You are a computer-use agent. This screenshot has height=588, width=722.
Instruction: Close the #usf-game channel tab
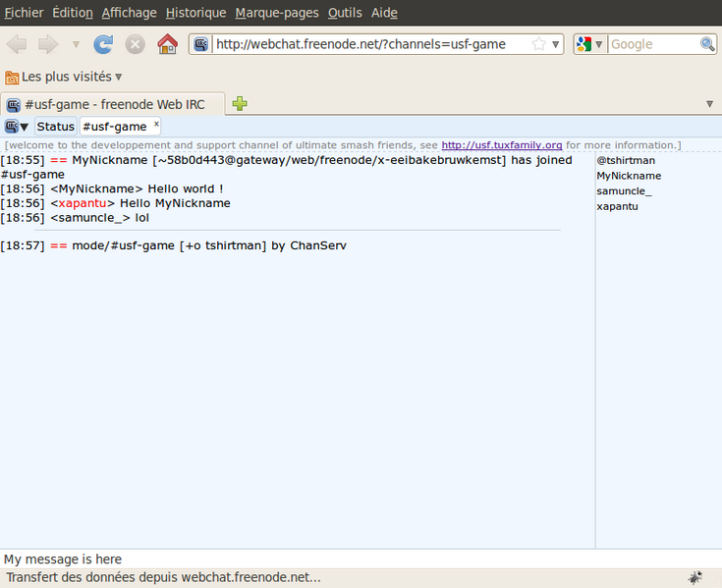tap(156, 124)
